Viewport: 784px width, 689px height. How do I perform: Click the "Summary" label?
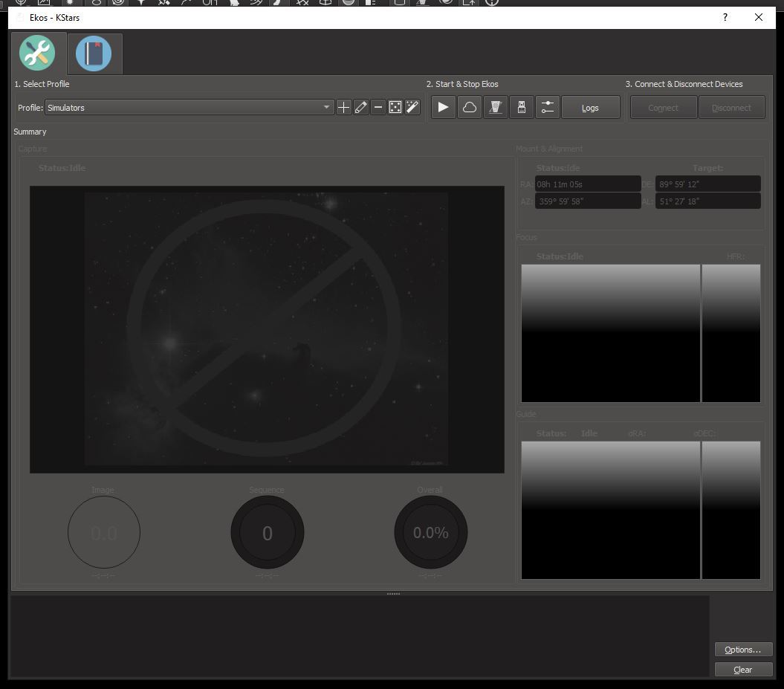[x=30, y=132]
